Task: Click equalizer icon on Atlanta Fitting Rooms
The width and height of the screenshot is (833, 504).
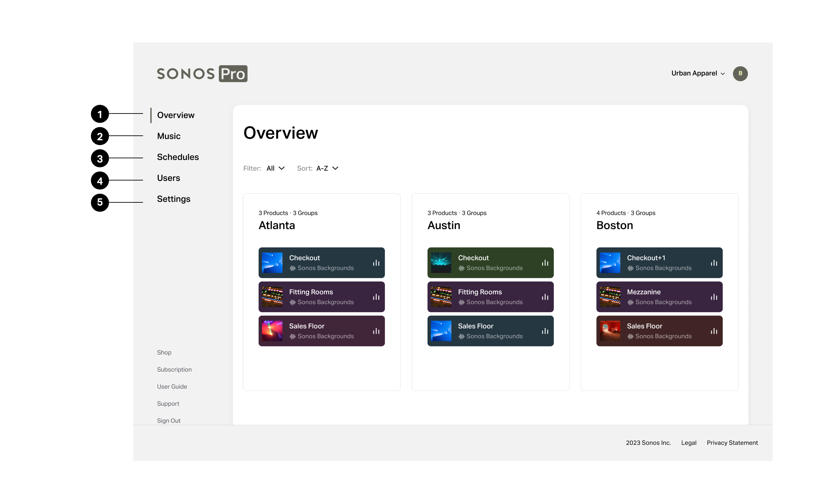Action: pos(376,297)
